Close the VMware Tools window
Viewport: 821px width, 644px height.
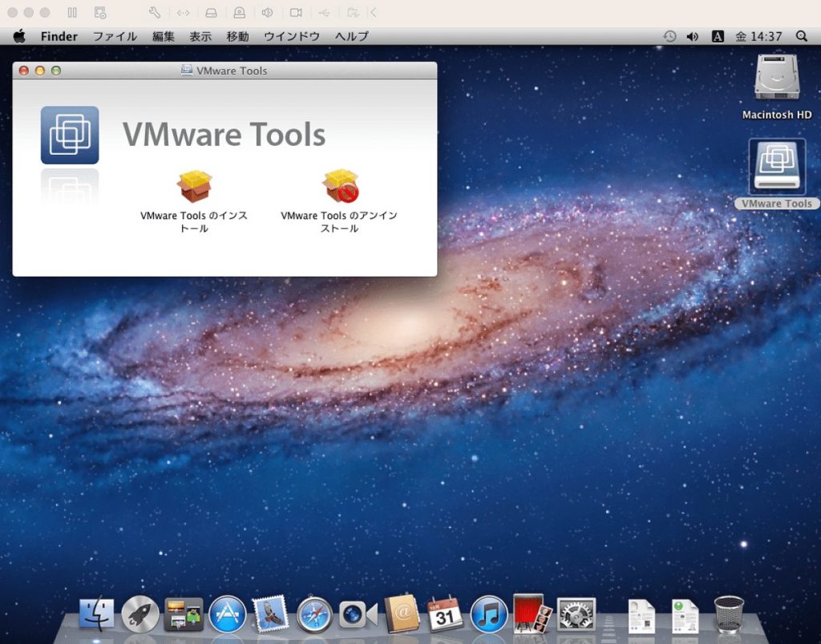point(23,70)
